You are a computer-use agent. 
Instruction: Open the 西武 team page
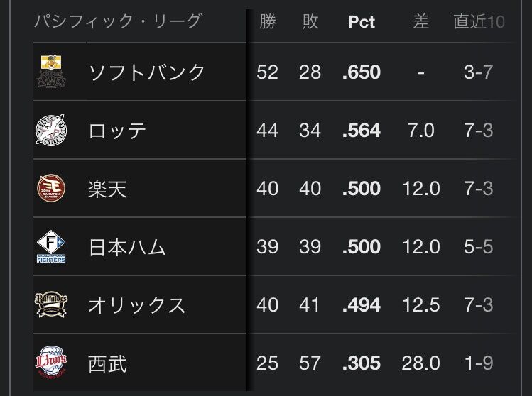point(108,363)
